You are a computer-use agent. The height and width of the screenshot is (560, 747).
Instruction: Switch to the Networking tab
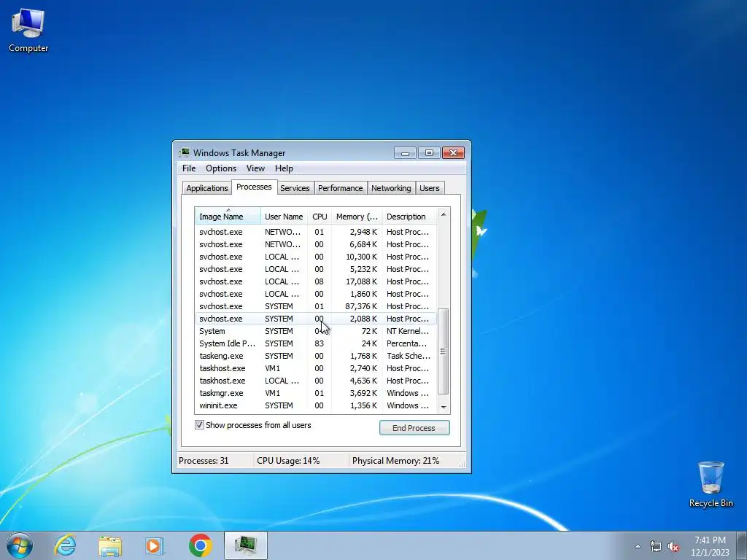pos(391,188)
